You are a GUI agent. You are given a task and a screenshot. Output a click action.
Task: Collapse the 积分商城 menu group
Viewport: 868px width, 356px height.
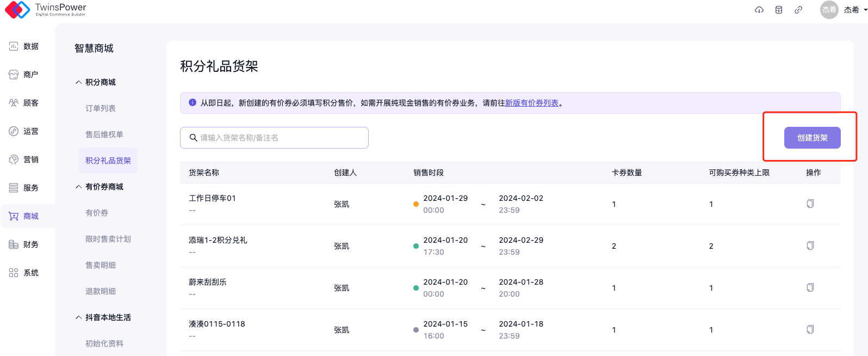100,82
